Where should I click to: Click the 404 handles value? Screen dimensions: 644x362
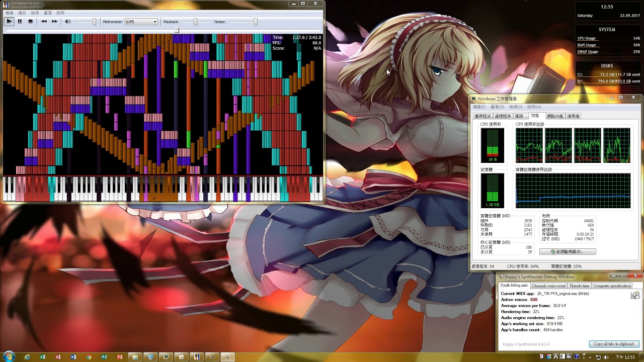pos(553,330)
